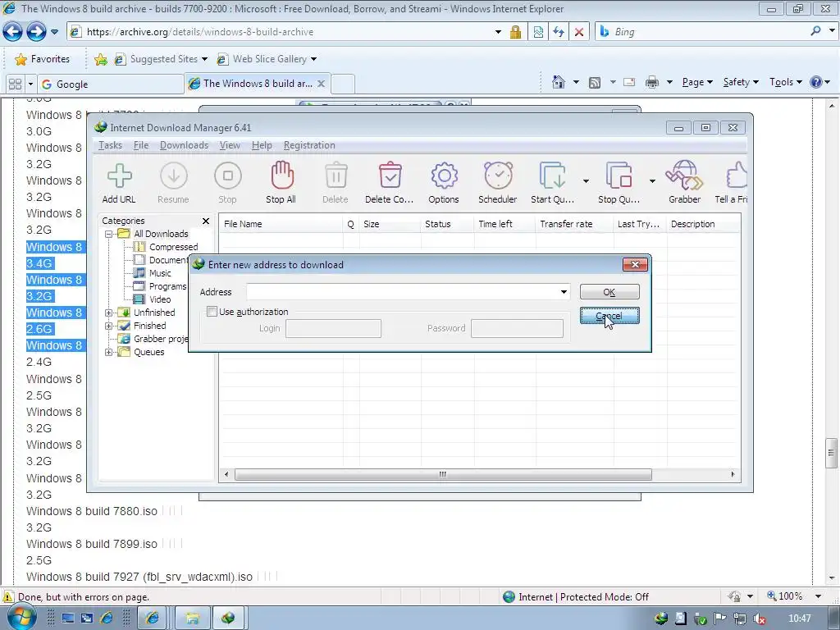Click the Resume toolbar icon
840x630 pixels.
[x=174, y=176]
